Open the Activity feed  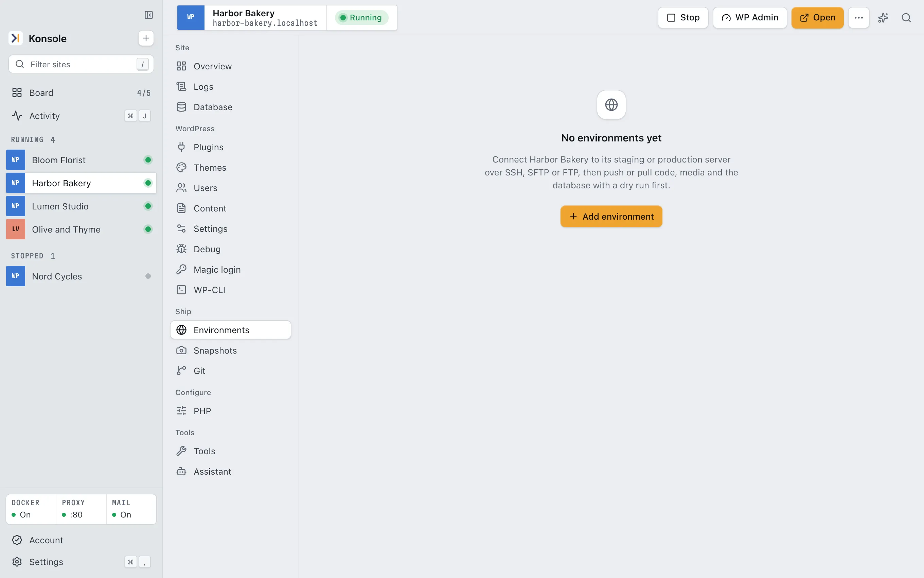point(81,116)
